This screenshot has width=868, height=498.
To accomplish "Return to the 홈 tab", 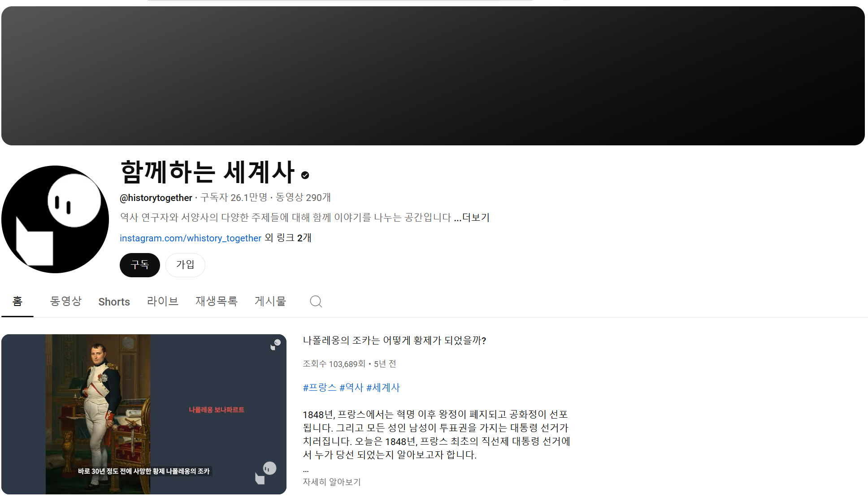I will [17, 301].
